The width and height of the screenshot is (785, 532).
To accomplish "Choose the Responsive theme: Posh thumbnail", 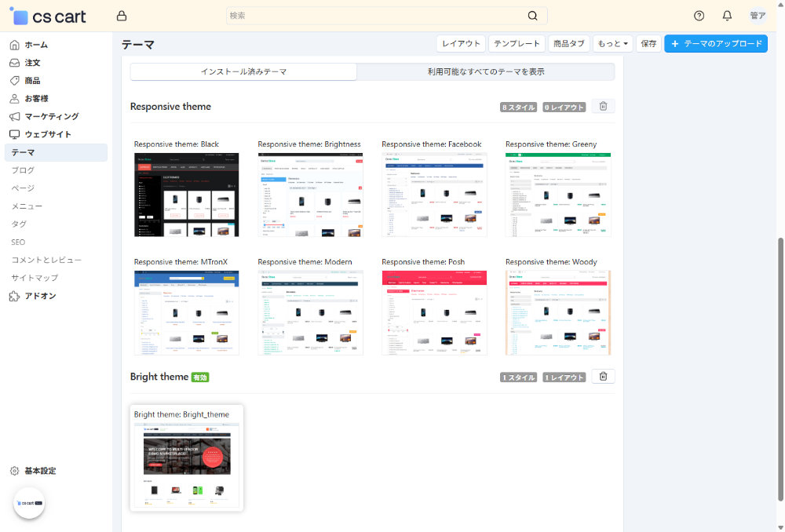I will pos(434,312).
